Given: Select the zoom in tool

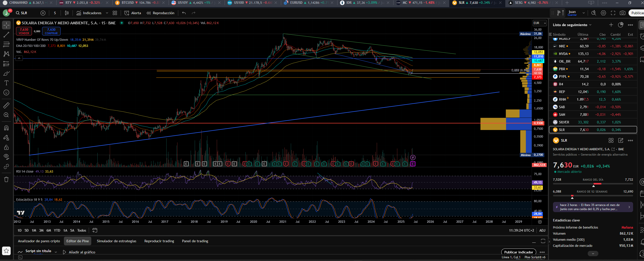Looking at the screenshot, I should [6, 115].
